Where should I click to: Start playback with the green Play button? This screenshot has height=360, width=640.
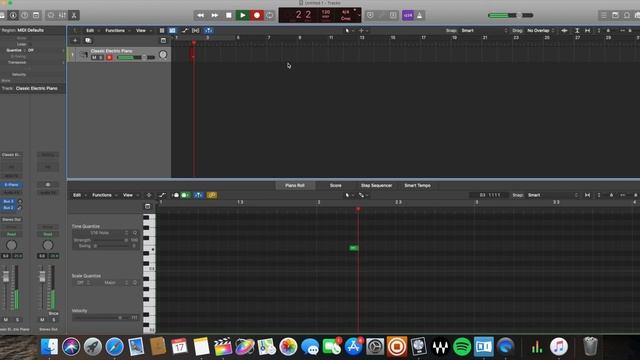pos(242,16)
